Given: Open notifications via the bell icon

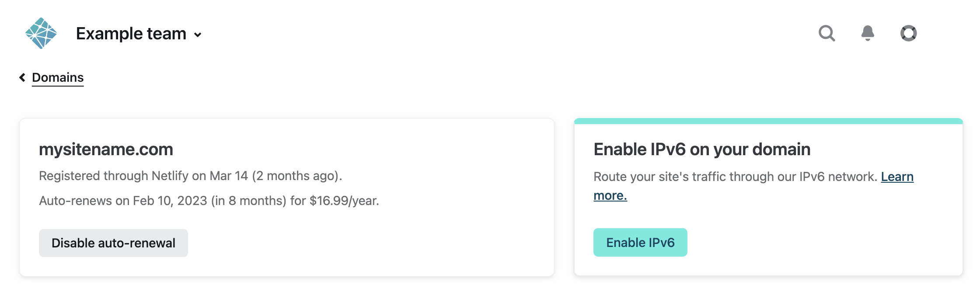Looking at the screenshot, I should point(868,33).
